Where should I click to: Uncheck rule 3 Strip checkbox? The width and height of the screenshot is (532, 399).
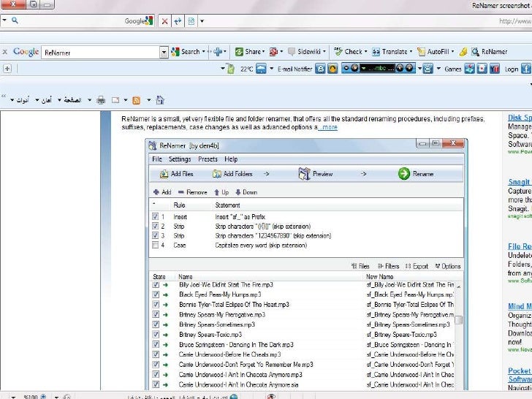tap(155, 235)
